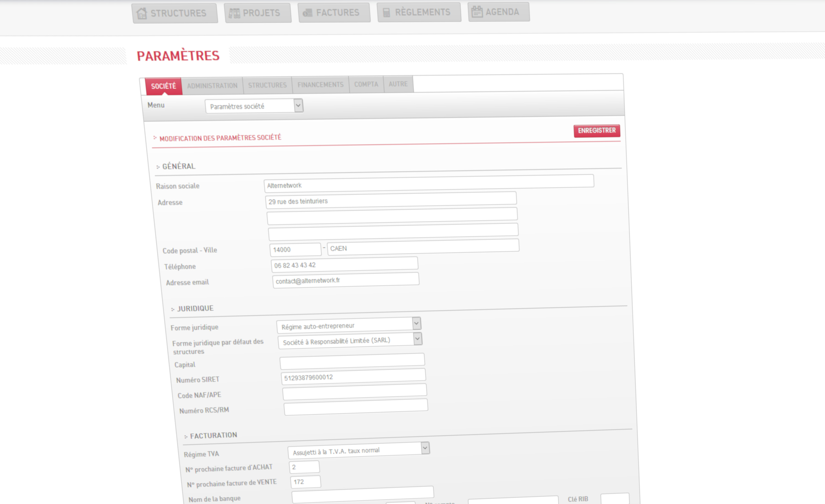Expand the Régime TVA dropdown
Viewport: 825px width, 504px height.
tap(359, 450)
